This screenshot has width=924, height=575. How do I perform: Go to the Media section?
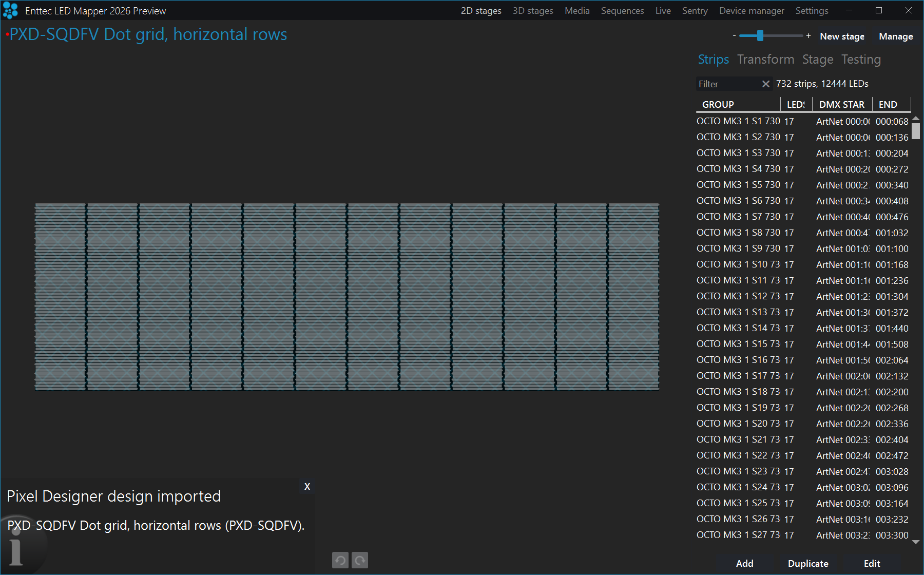pos(577,11)
